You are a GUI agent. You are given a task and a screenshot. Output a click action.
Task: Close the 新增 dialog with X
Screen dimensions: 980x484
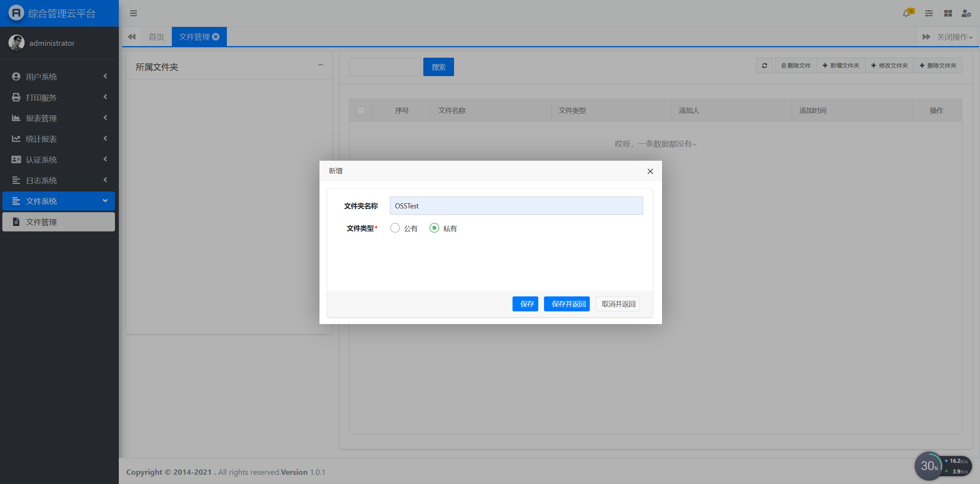coord(650,171)
